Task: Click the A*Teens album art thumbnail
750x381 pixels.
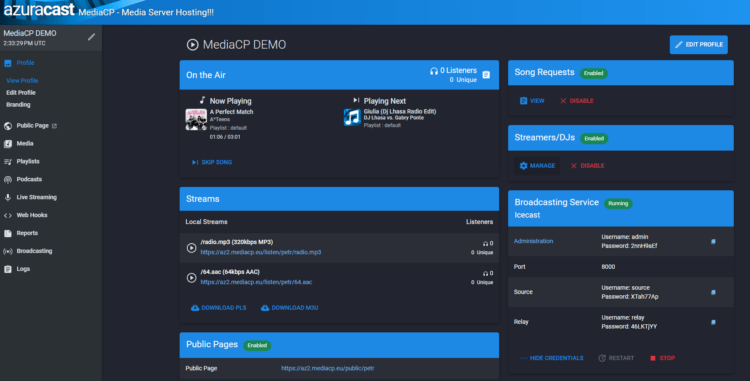Action: (x=196, y=120)
